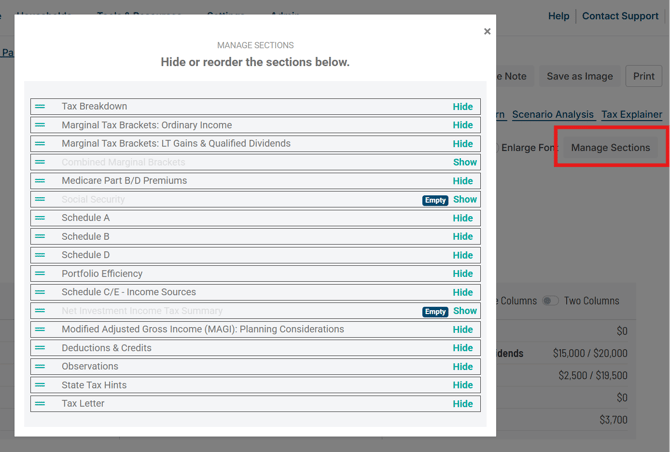Click Save as Image button
Image resolution: width=670 pixels, height=452 pixels.
pos(579,76)
